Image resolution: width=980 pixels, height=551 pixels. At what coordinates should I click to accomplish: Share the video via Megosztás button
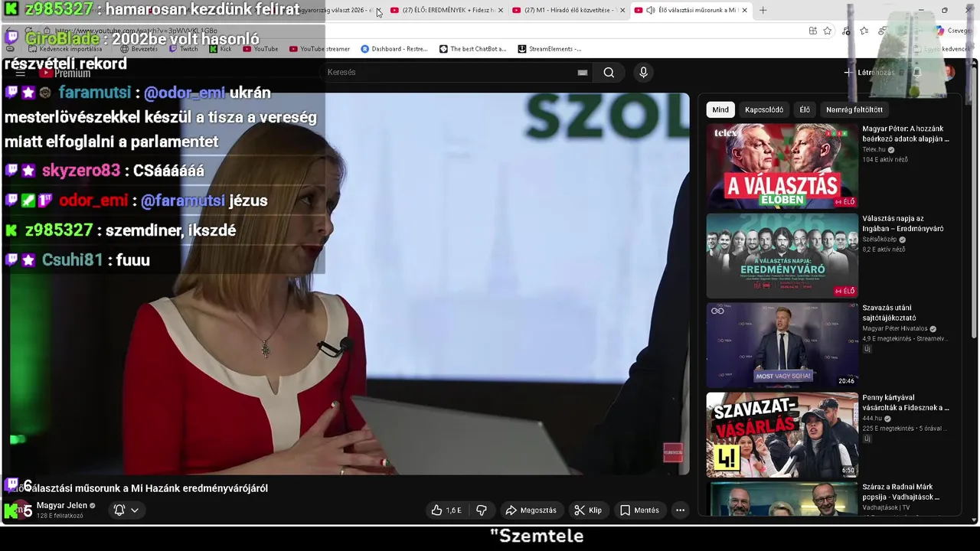[x=531, y=510]
